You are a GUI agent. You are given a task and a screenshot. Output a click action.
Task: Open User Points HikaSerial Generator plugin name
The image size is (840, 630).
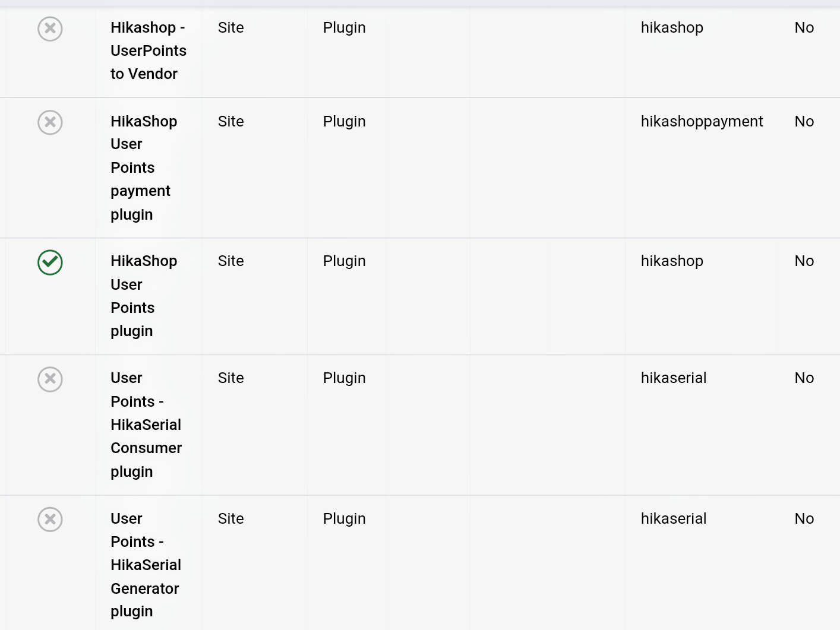click(146, 565)
